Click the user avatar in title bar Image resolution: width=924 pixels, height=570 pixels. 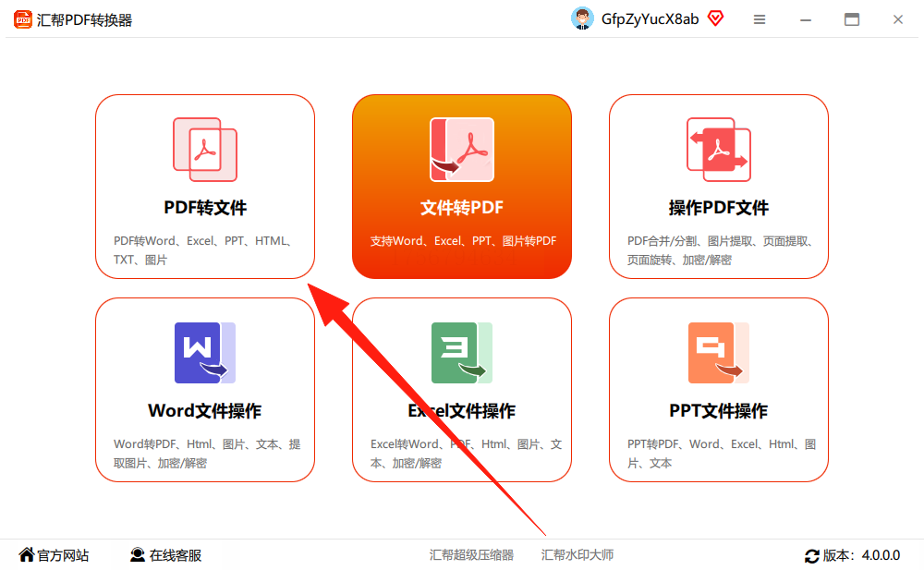tap(582, 18)
